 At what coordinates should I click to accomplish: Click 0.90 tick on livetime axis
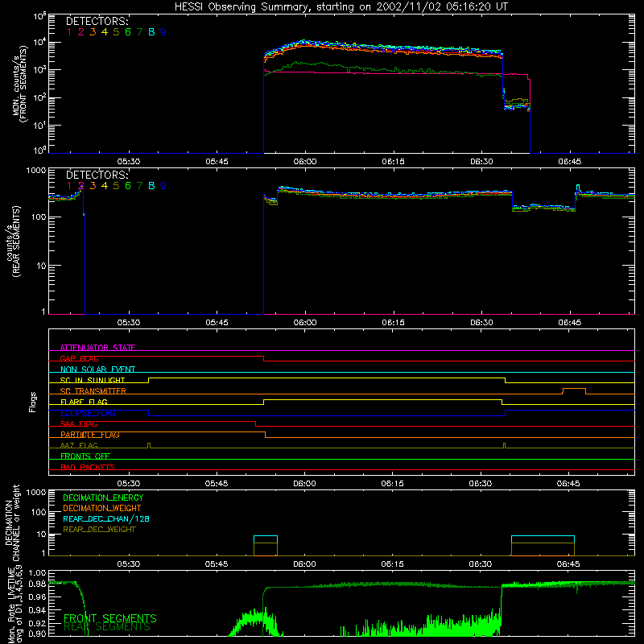37,634
